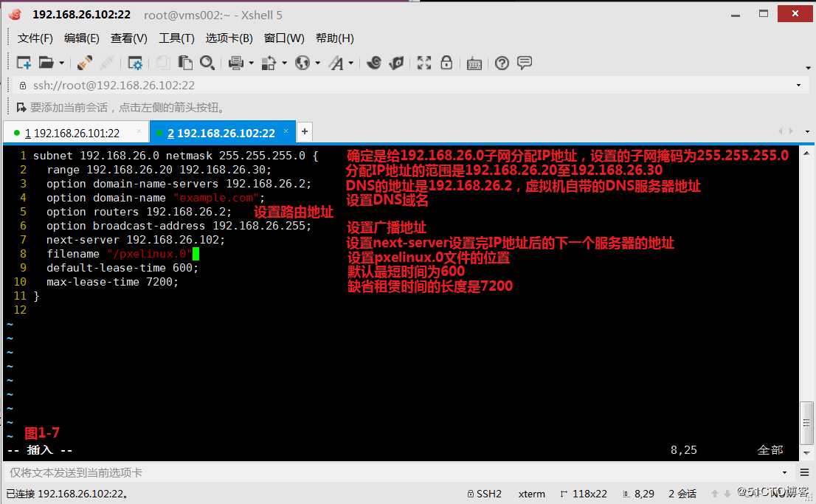
Task: Click the terminal scrollbar down arrow
Action: (x=806, y=454)
